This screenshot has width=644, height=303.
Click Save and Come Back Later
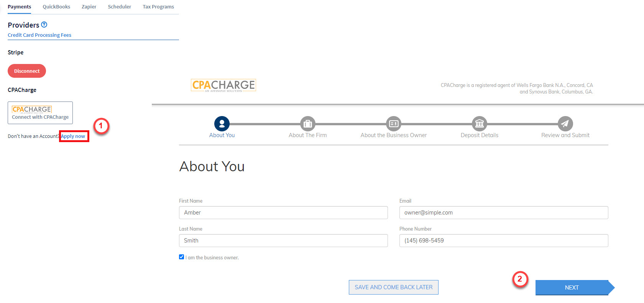click(393, 287)
